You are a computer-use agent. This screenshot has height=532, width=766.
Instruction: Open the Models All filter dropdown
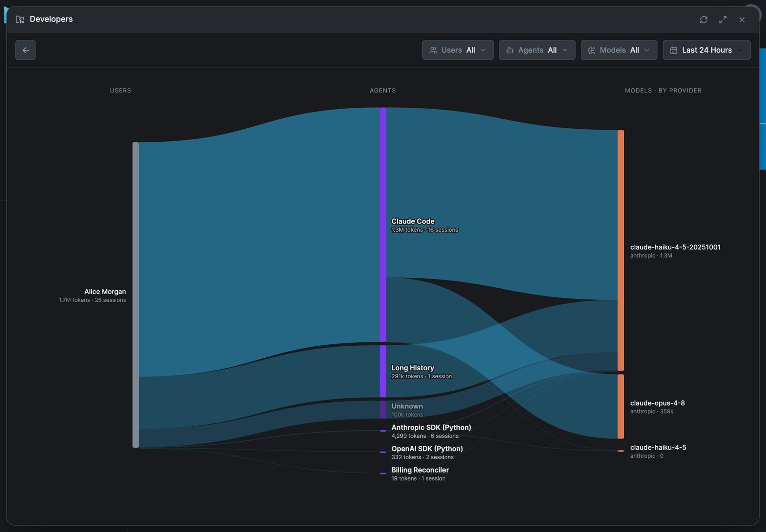pos(619,50)
